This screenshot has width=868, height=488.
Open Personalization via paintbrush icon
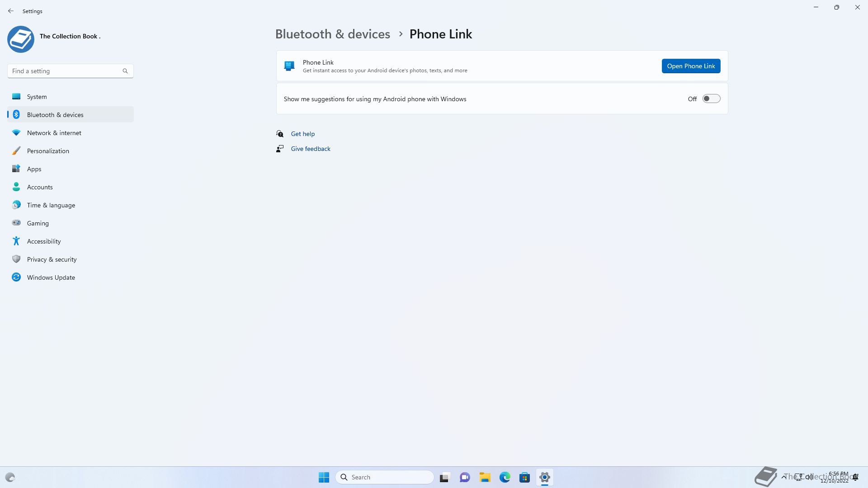[x=16, y=151]
